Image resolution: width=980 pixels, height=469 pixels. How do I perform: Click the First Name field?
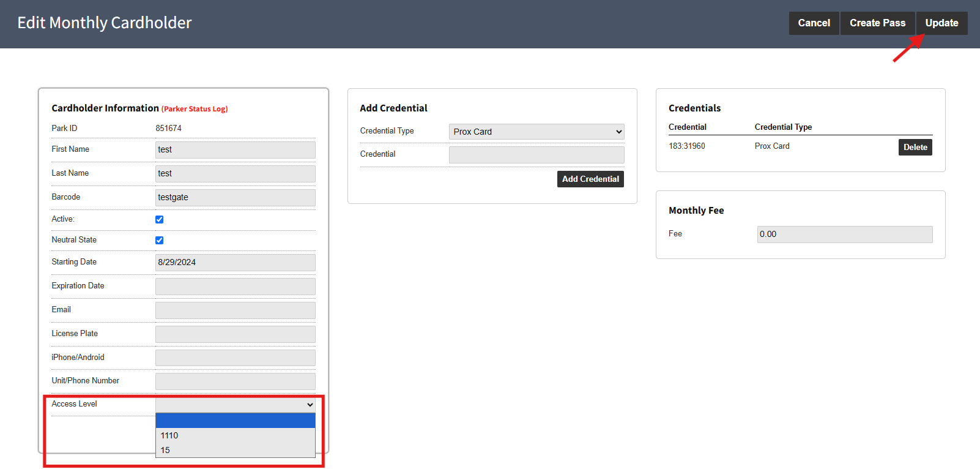(236, 150)
